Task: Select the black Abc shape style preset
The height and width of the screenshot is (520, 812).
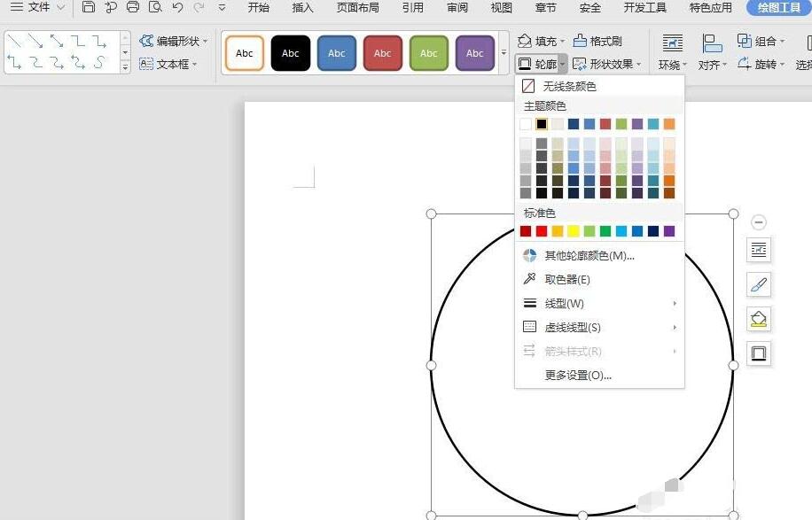Action: click(x=290, y=53)
